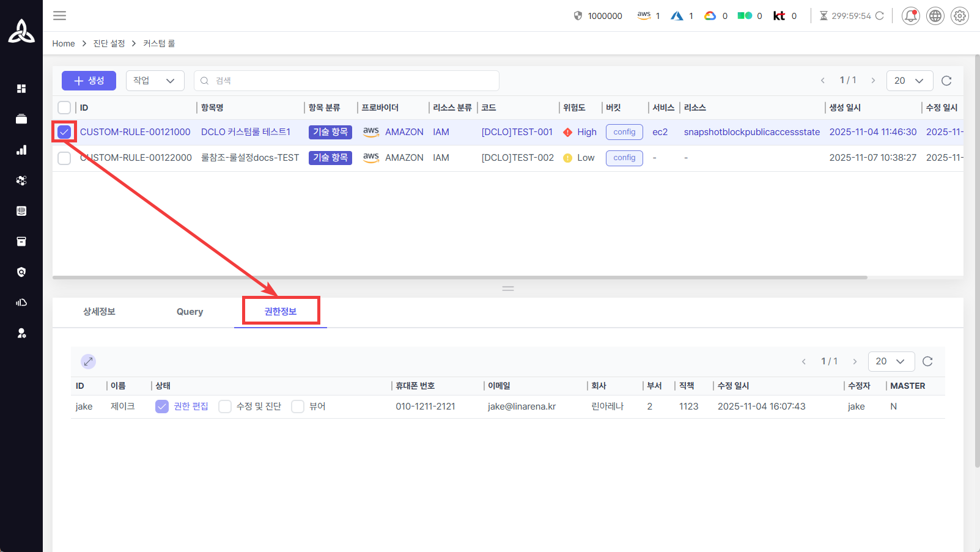Refresh the custom rule list

pos(946,81)
